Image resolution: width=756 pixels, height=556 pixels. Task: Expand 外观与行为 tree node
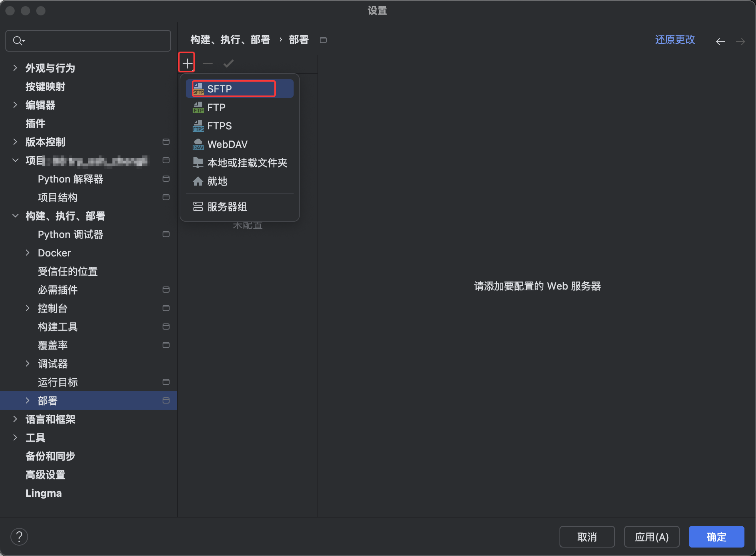(x=15, y=68)
